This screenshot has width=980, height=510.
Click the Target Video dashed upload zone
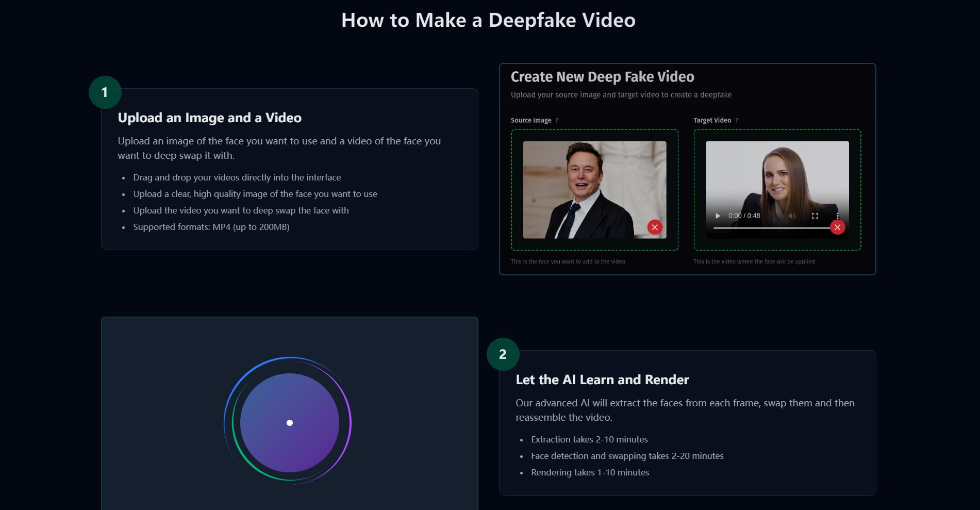pos(777,190)
